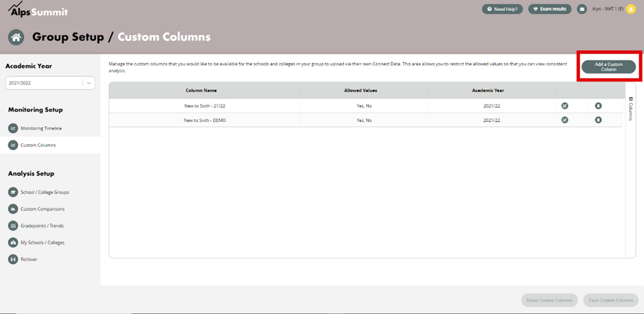Open Gradepoints / Trends section
644x314 pixels.
42,226
